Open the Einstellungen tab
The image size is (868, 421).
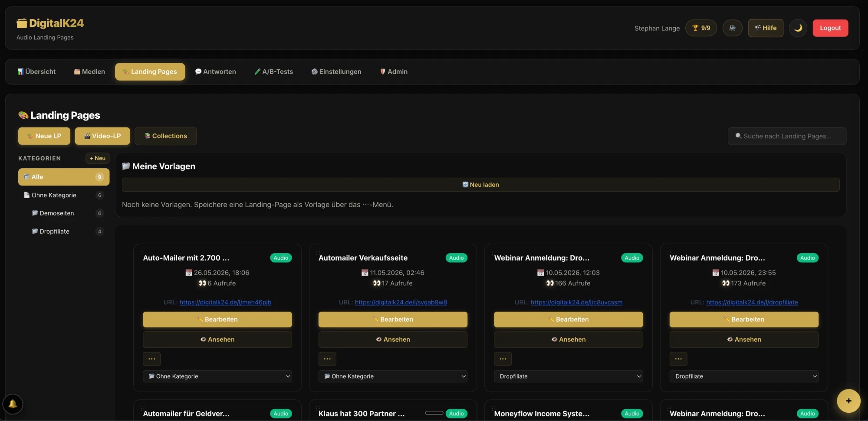[336, 72]
